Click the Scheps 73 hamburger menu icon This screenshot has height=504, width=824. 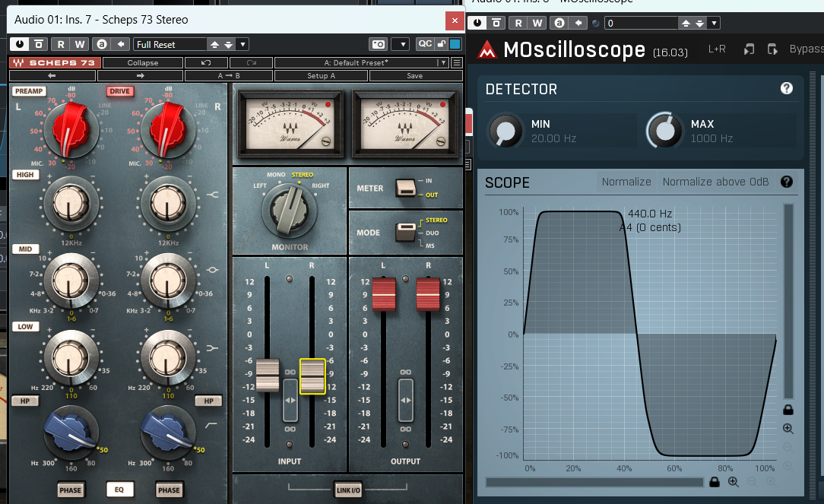457,62
